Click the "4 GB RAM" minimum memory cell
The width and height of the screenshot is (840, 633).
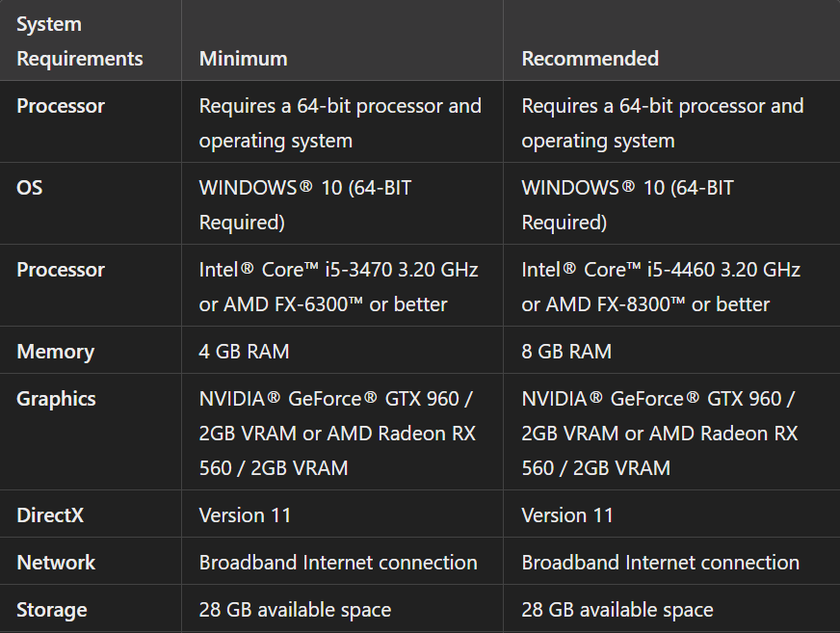[x=244, y=352]
